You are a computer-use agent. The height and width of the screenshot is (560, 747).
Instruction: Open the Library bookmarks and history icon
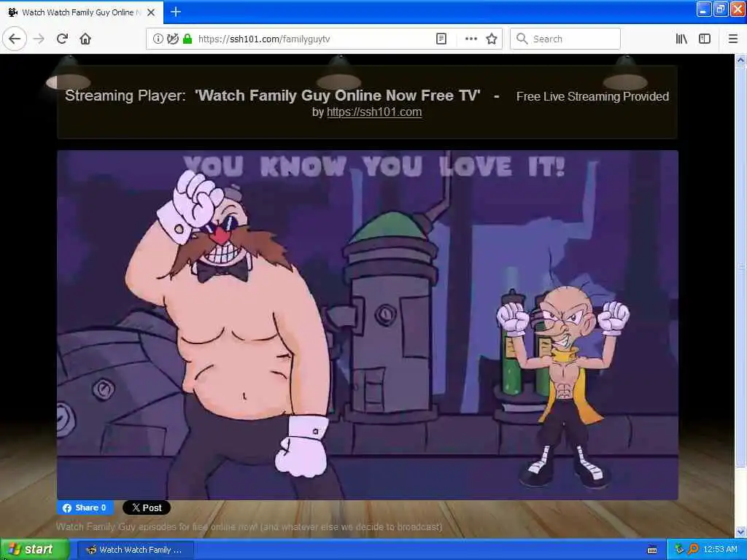pyautogui.click(x=681, y=39)
